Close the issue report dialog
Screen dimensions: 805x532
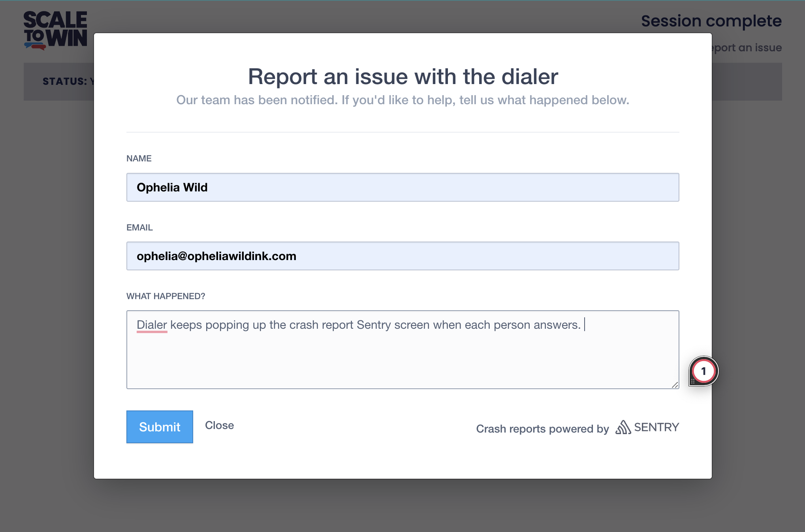(x=219, y=425)
